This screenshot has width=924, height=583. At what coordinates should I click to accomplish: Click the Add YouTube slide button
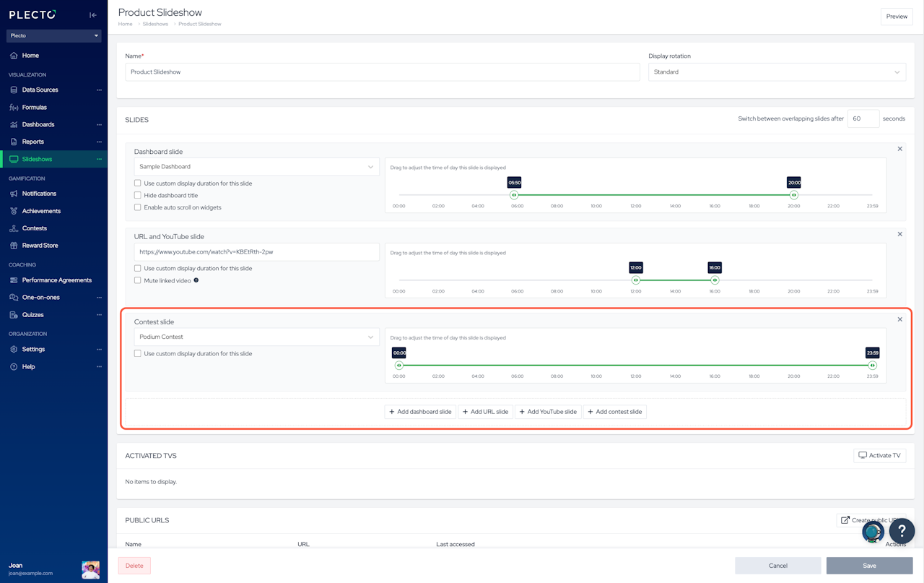[548, 412]
